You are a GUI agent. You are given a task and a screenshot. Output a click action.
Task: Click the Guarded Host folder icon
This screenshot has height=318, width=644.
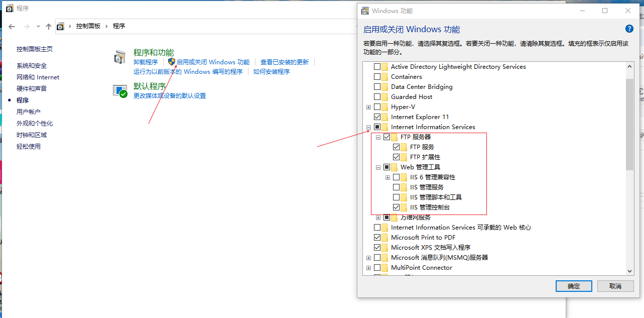(385, 97)
